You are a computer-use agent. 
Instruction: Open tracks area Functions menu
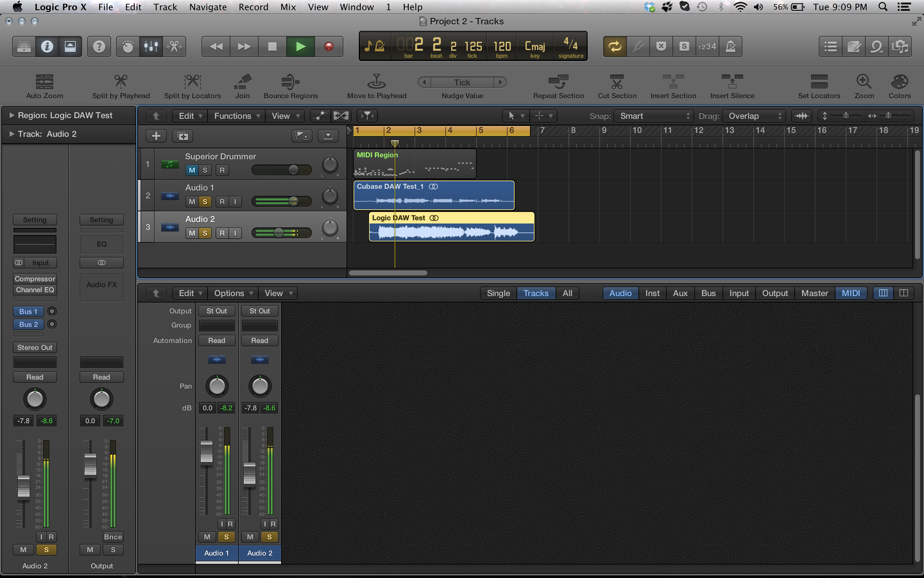click(x=237, y=116)
